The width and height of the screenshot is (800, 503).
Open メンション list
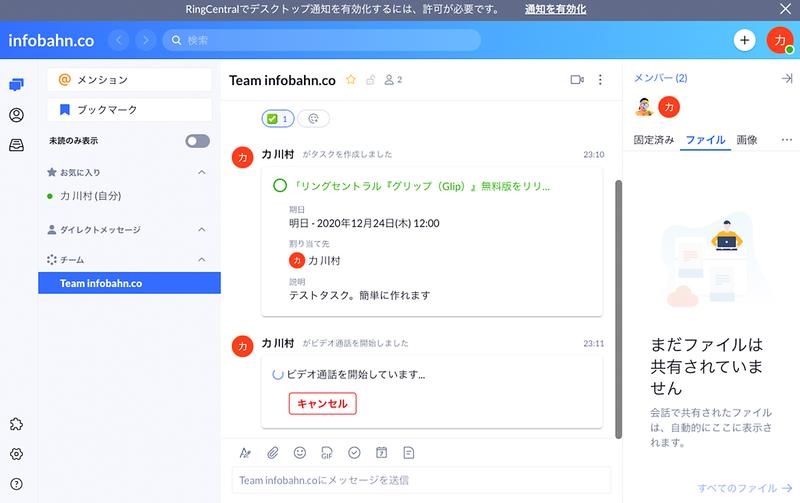coord(129,80)
